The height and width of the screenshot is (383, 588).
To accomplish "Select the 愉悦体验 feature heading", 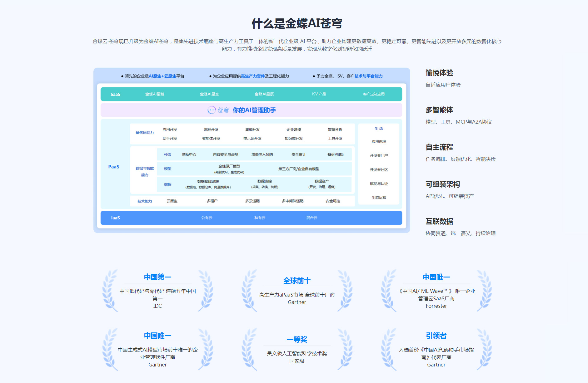I will pyautogui.click(x=439, y=73).
